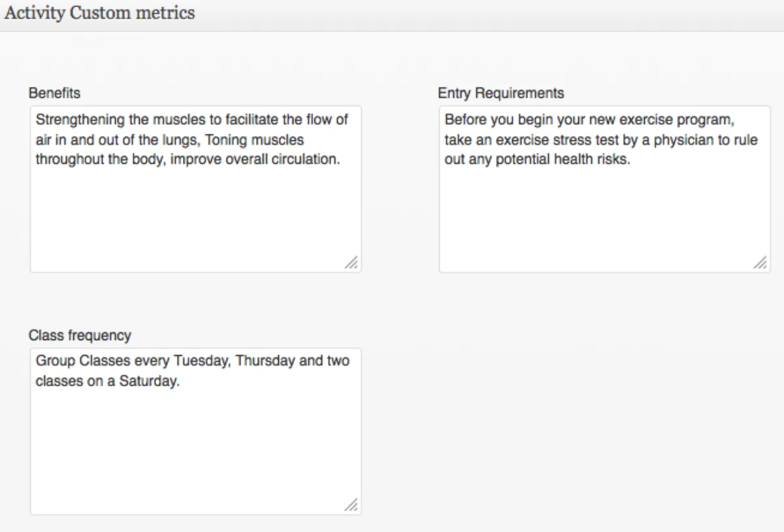Grab the Benefits textarea resize handle
This screenshot has width=784, height=532.
pos(351,262)
